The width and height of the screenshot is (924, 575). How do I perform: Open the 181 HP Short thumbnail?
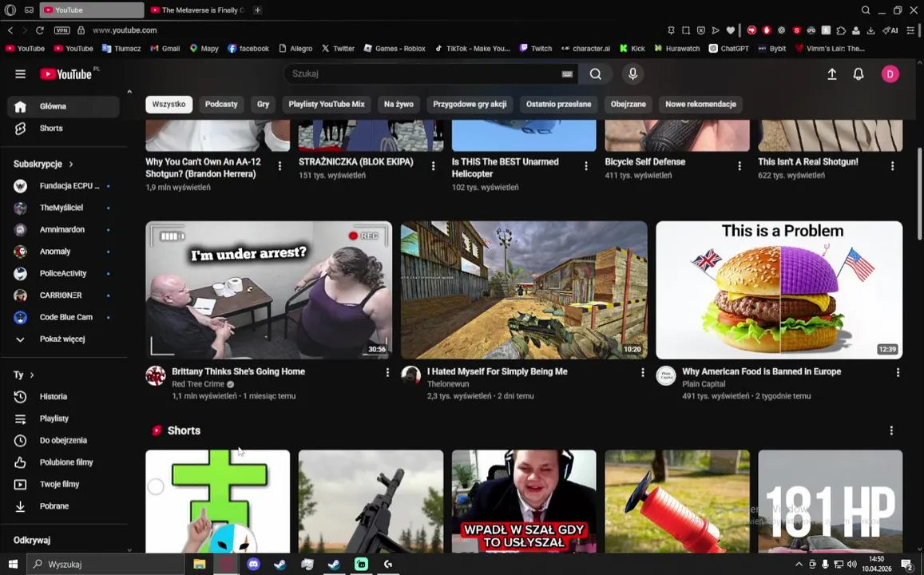[831, 502]
